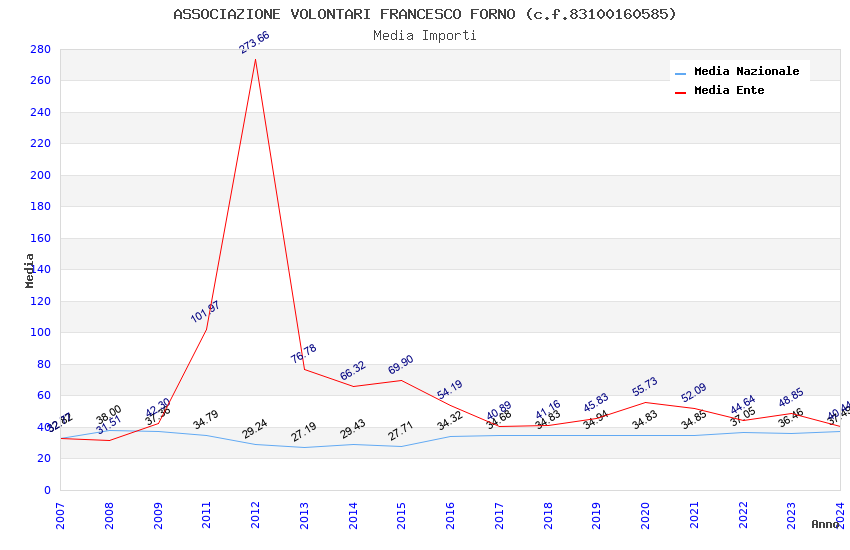850x550 pixels.
Task: Click the 69.90 data label for 2015
Action: click(401, 365)
